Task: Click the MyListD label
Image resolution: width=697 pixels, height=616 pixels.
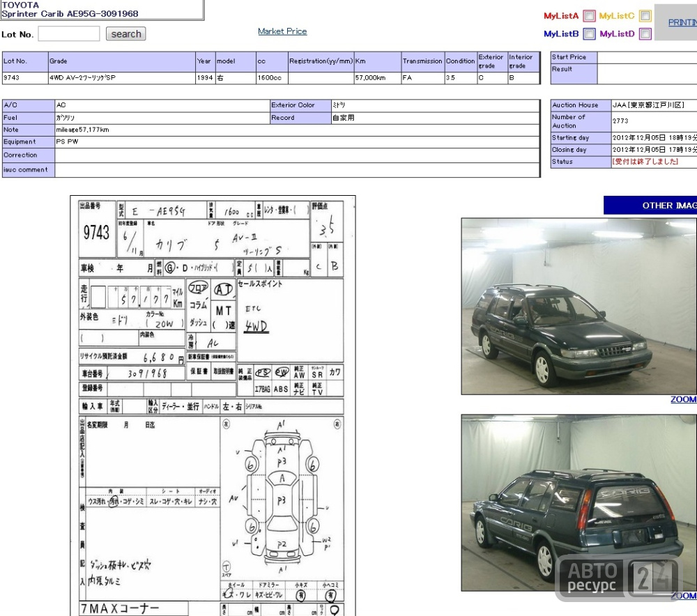Action: 617,33
